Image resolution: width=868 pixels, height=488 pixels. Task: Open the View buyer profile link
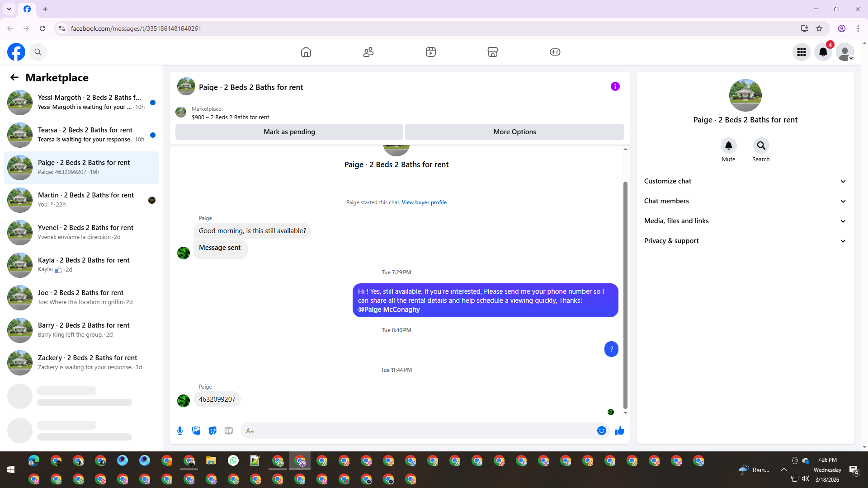tap(424, 202)
